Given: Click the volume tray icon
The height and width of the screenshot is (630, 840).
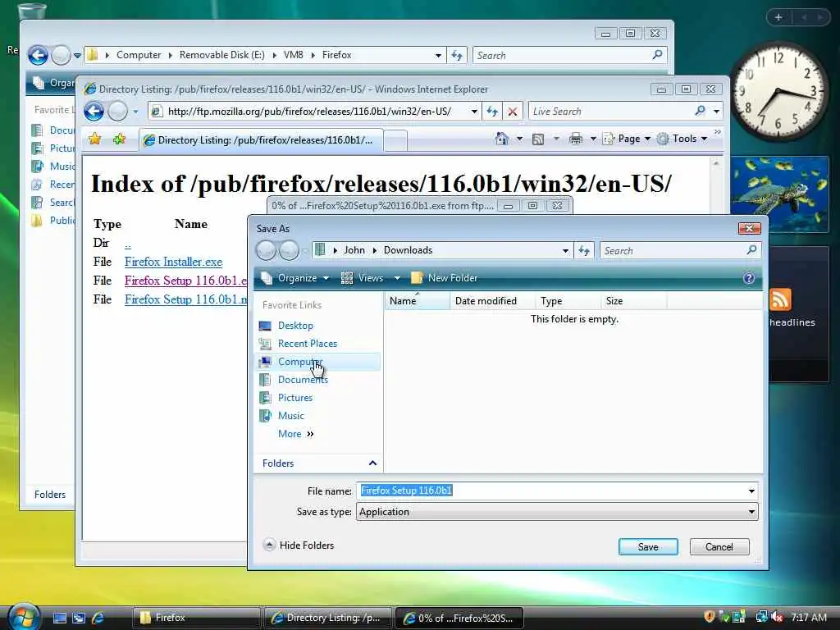Looking at the screenshot, I should 777,617.
